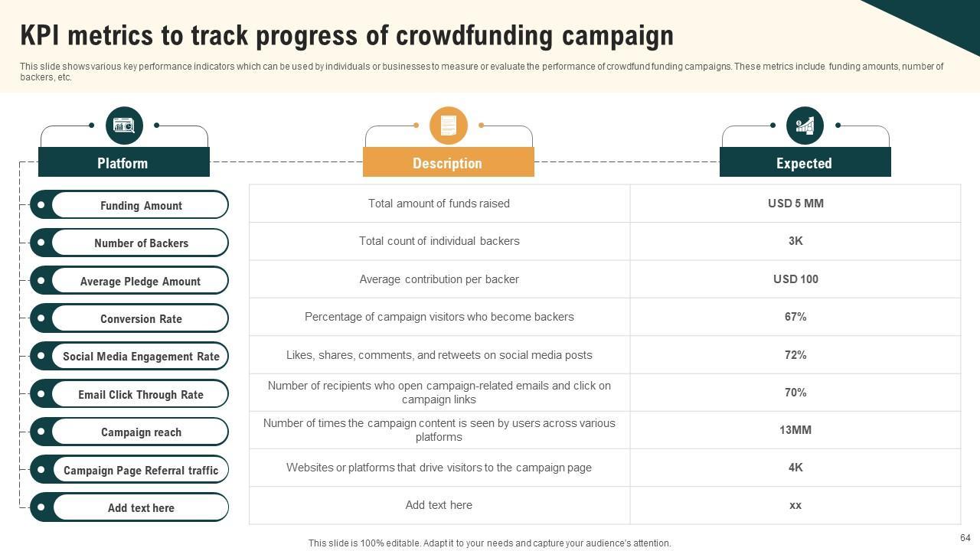The image size is (980, 551).
Task: Click the dashboard icon above Platform
Action: [x=124, y=126]
